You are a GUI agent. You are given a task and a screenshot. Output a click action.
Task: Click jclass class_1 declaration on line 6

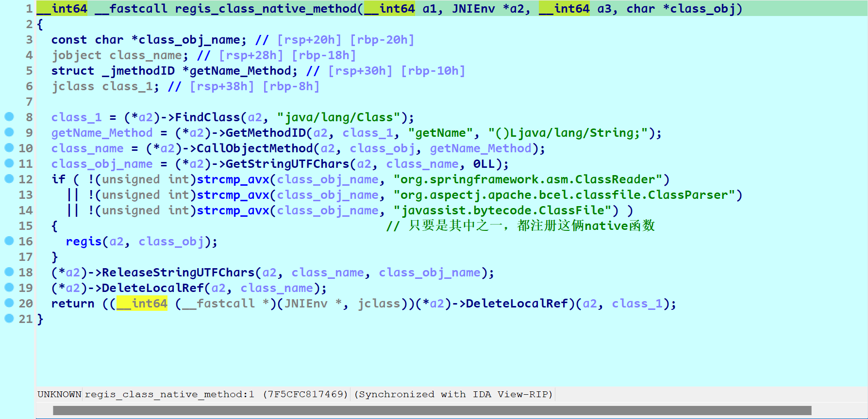click(x=105, y=86)
